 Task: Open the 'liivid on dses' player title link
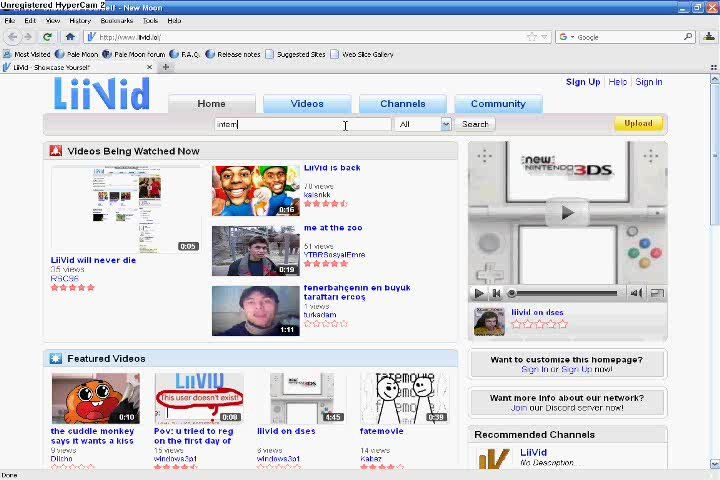pyautogui.click(x=537, y=312)
